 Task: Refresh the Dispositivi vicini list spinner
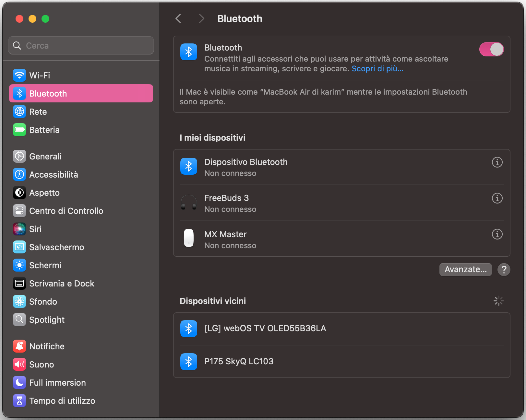click(x=498, y=301)
